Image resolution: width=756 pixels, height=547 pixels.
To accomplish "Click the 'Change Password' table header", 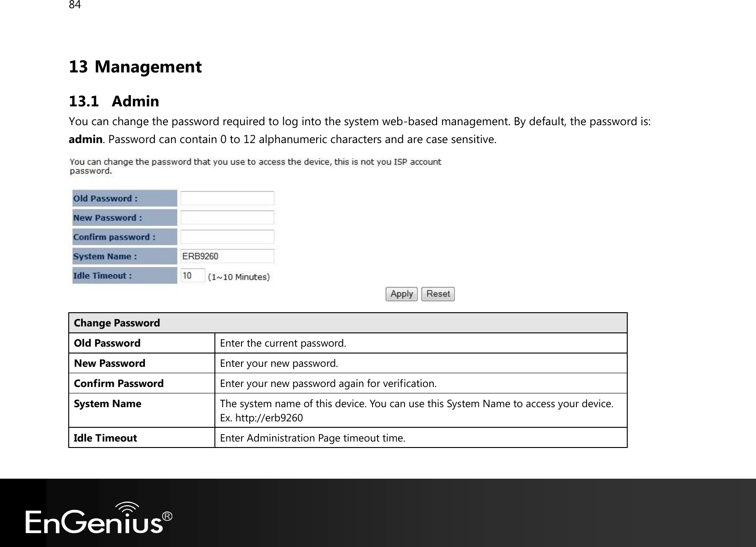I will pyautogui.click(x=348, y=323).
